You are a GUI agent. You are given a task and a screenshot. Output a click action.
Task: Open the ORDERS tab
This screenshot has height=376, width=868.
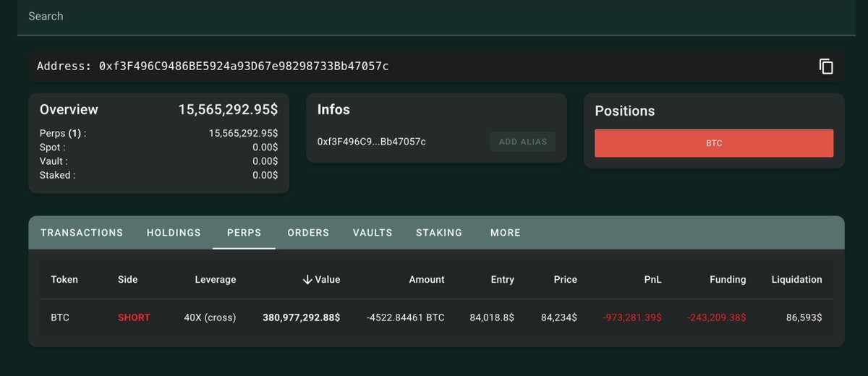point(308,233)
